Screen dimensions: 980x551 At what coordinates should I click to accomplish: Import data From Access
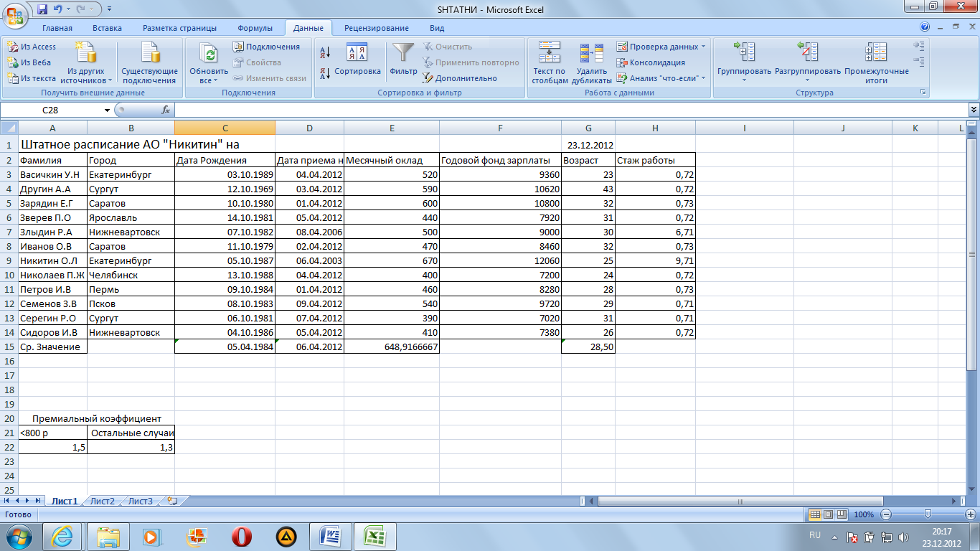click(x=32, y=47)
